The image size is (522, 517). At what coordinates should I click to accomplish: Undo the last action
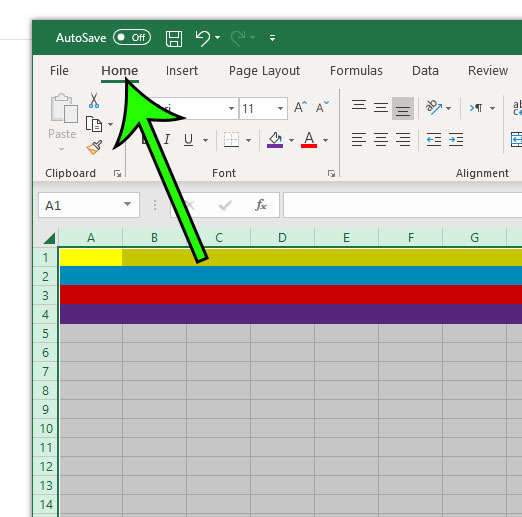[x=203, y=38]
